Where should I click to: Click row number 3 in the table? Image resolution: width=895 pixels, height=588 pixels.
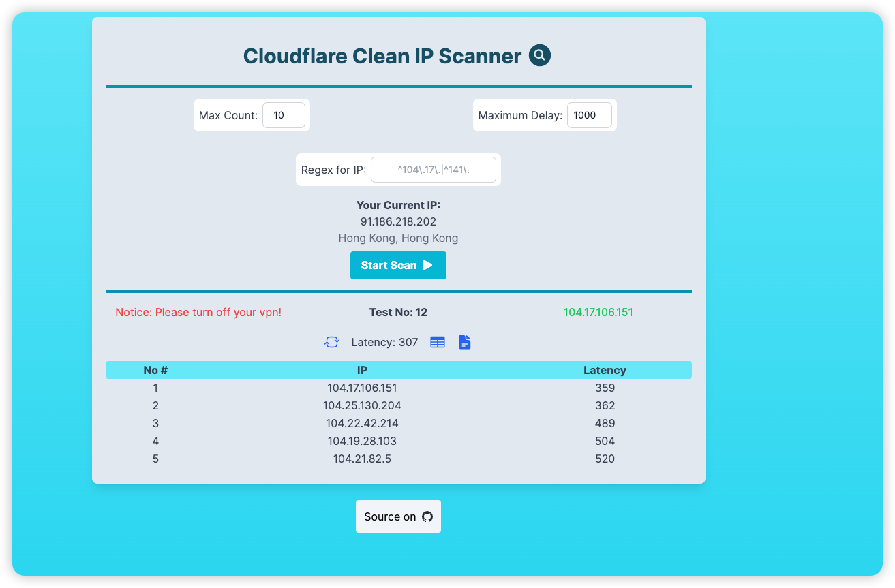click(x=155, y=423)
